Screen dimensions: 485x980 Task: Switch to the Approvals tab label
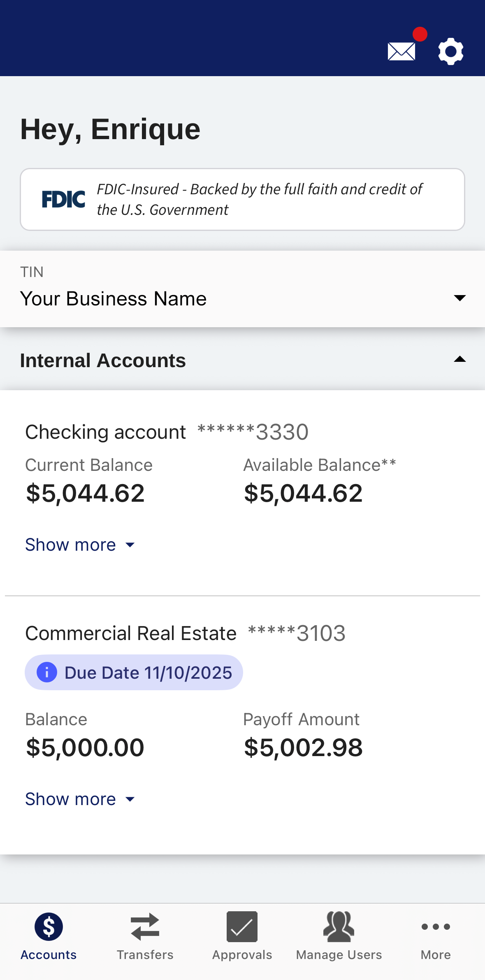click(x=242, y=955)
